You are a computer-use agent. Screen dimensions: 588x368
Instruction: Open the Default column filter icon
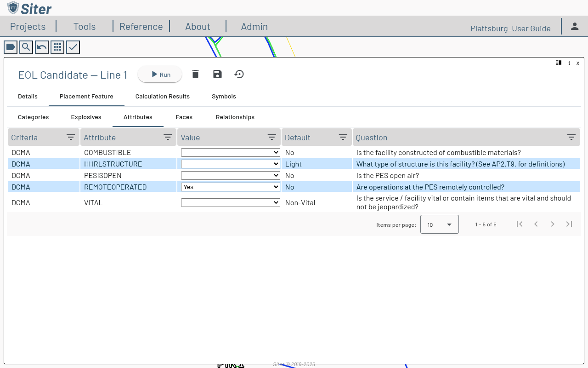pyautogui.click(x=343, y=137)
